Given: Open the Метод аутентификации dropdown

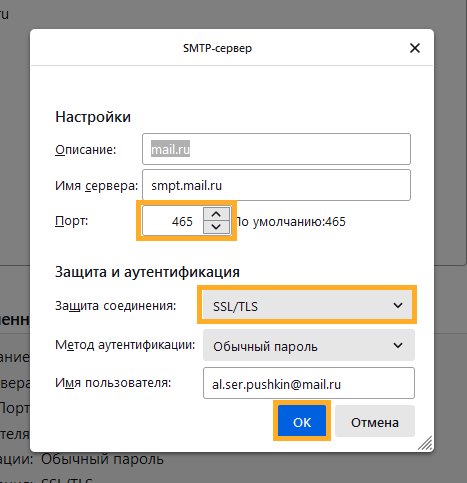Looking at the screenshot, I should pos(309,345).
